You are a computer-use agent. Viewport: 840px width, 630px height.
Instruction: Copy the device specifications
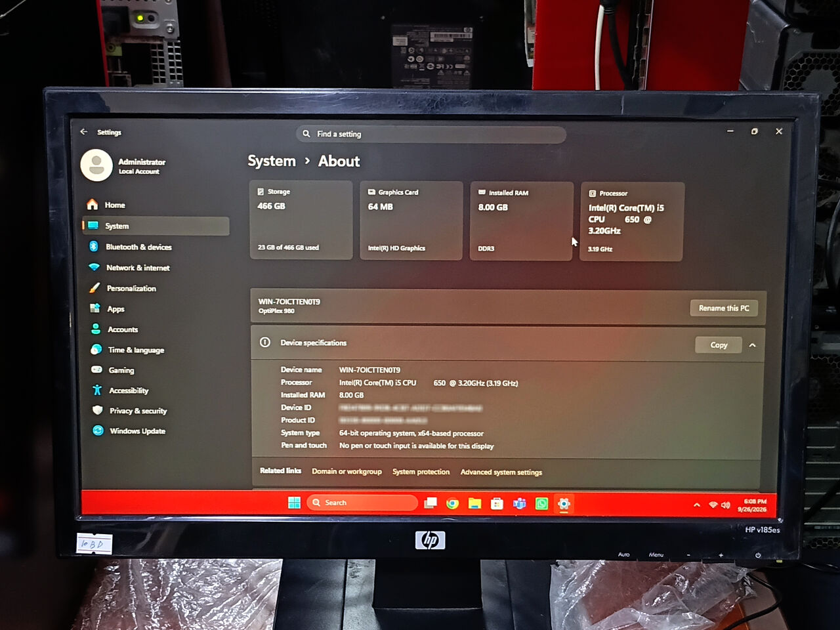tap(719, 345)
